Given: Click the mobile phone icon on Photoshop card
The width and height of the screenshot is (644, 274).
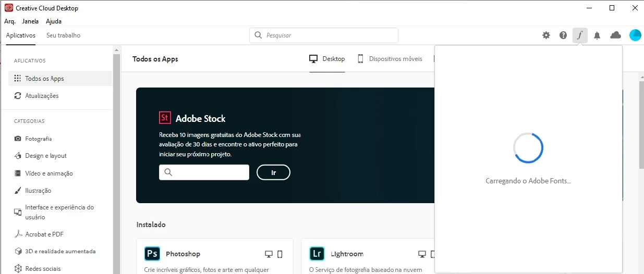Looking at the screenshot, I should 280,254.
